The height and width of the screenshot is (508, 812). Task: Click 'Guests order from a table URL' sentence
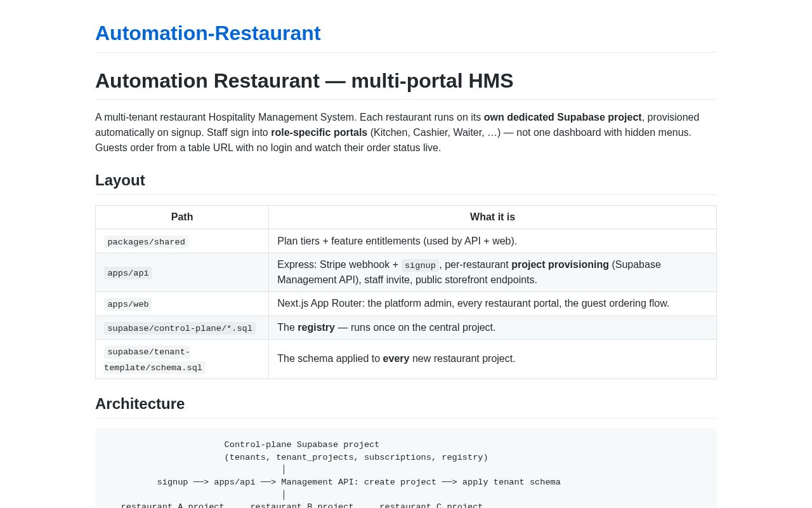point(268,148)
